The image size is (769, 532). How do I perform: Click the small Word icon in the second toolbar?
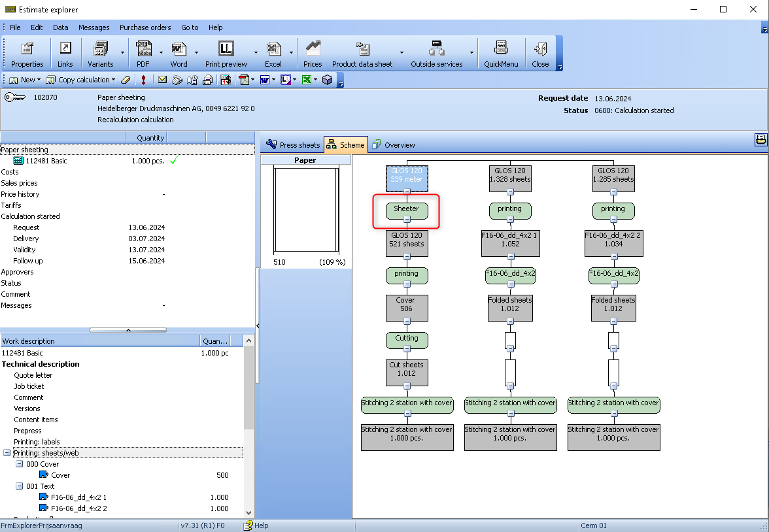[x=264, y=80]
